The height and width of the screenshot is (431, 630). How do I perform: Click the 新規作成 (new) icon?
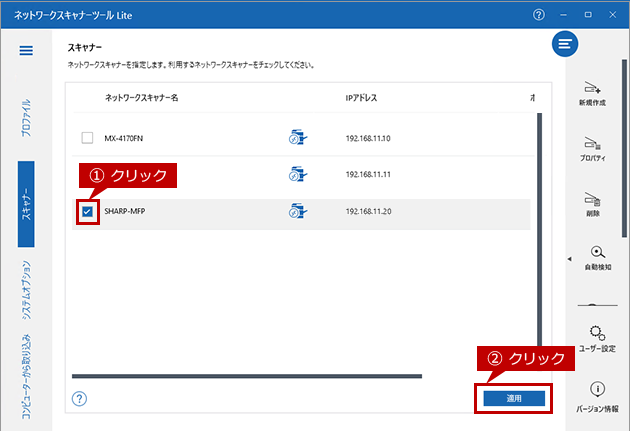coord(592,94)
